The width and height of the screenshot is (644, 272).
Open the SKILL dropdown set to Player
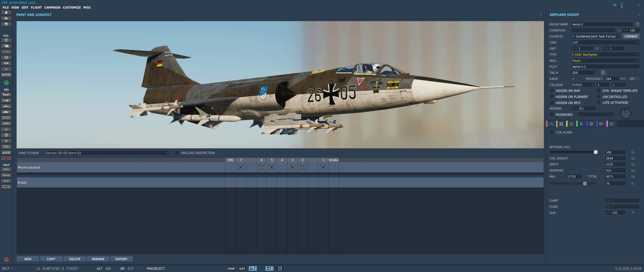[x=605, y=60]
